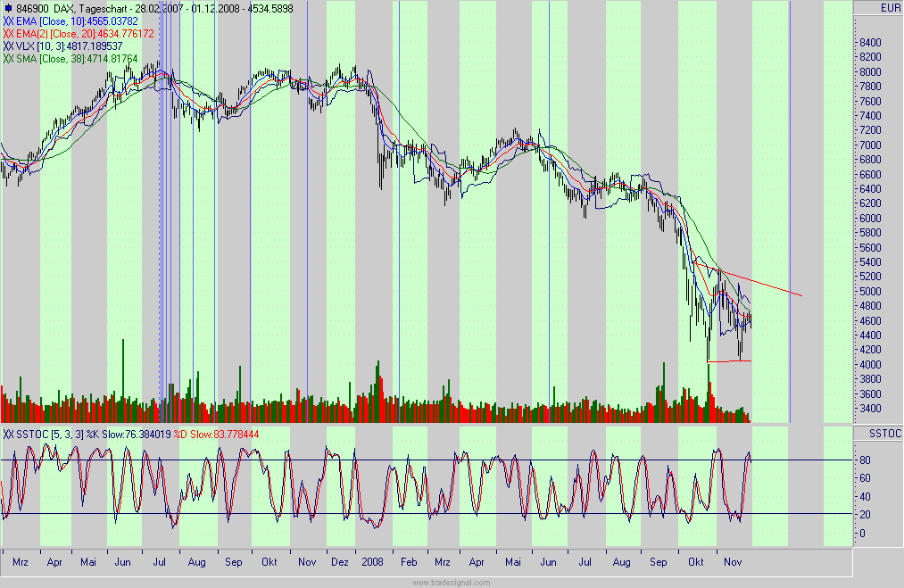Click the SSTOC scale value 60

[x=865, y=478]
